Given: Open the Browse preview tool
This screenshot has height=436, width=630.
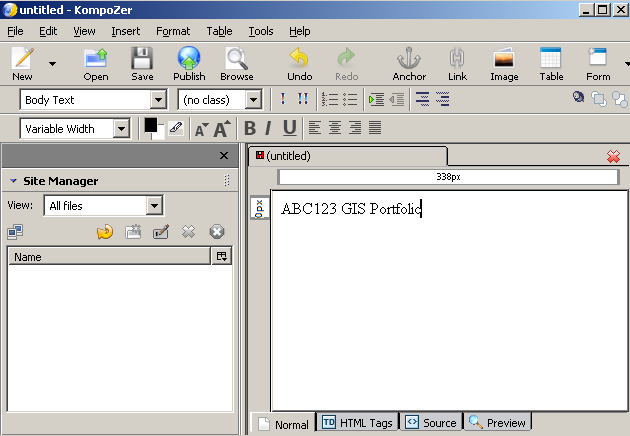Looking at the screenshot, I should coord(237,62).
